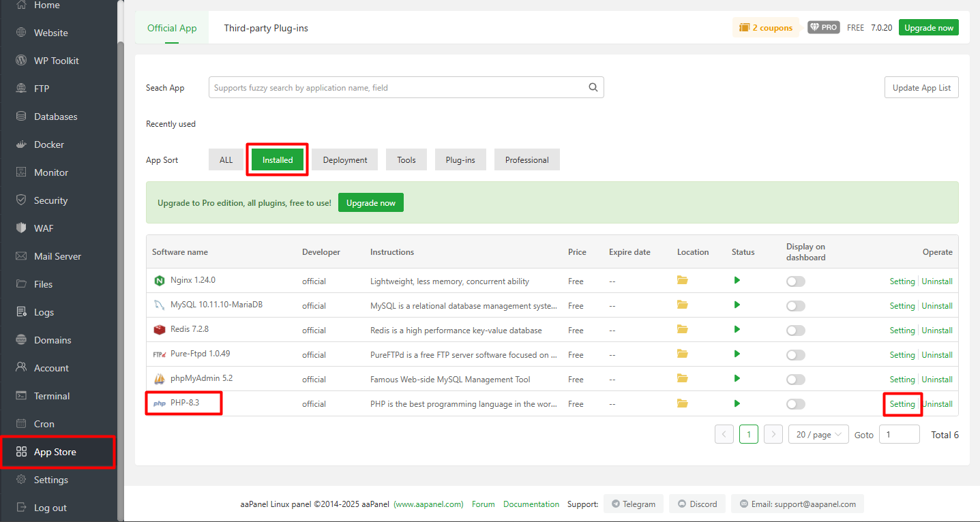Click PHP-8.3 status play icon
The height and width of the screenshot is (522, 980).
pyautogui.click(x=737, y=403)
